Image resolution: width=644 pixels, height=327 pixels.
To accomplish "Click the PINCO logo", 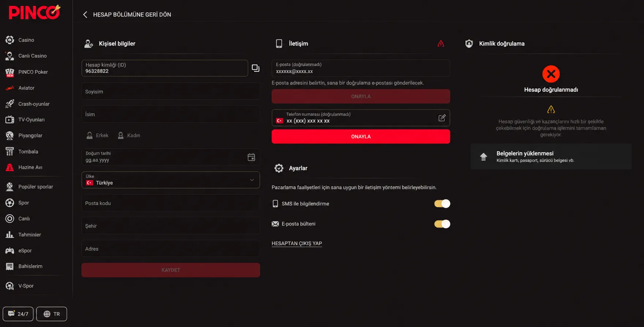I will coord(34,12).
